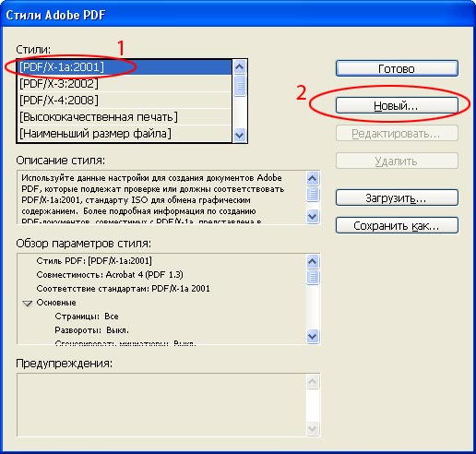Click the up arrow in the Обзор параметров scrollbar

pyautogui.click(x=313, y=261)
